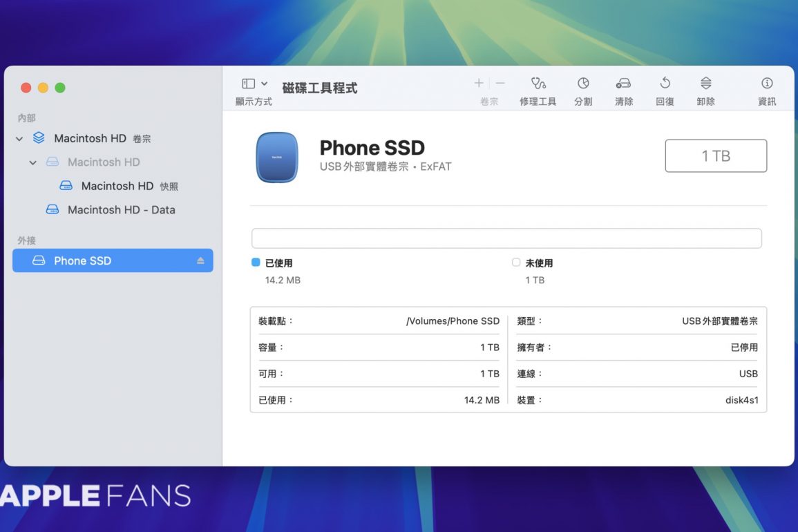Click the Phone SSD drive thumbnail
The height and width of the screenshot is (532, 798).
[x=277, y=157]
